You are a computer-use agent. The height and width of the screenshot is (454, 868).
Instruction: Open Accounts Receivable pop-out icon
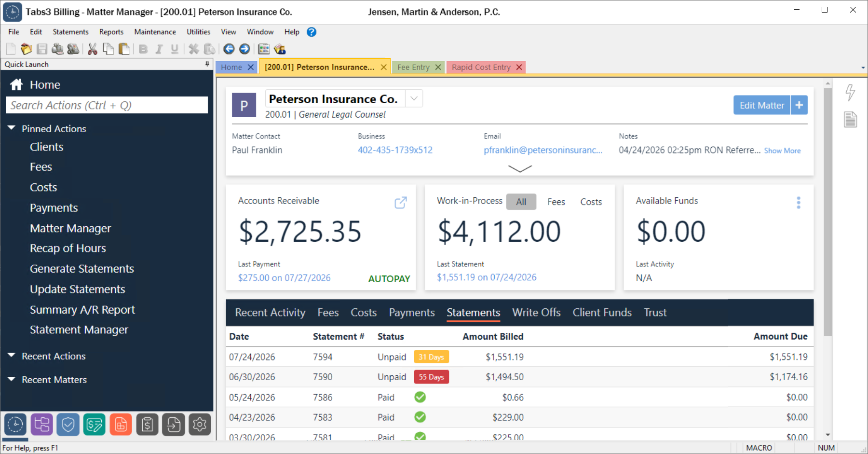click(x=400, y=203)
